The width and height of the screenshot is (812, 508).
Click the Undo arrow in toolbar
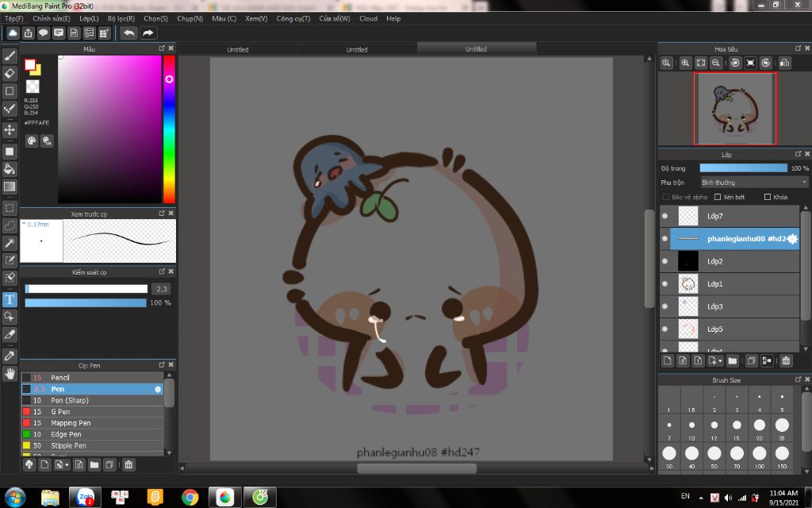129,33
